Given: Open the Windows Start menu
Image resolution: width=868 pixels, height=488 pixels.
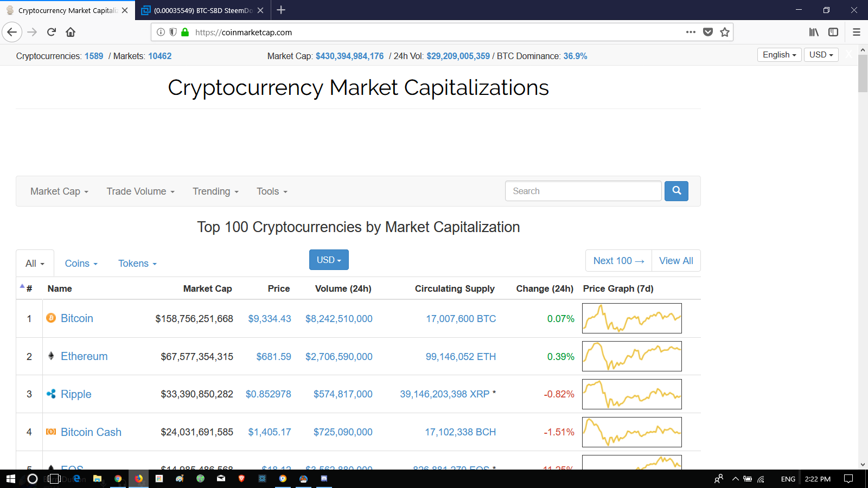Looking at the screenshot, I should point(10,479).
